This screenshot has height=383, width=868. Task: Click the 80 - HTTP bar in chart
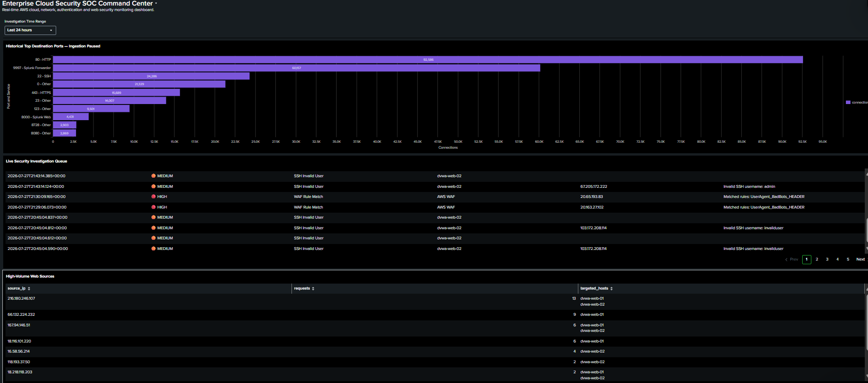pyautogui.click(x=428, y=60)
